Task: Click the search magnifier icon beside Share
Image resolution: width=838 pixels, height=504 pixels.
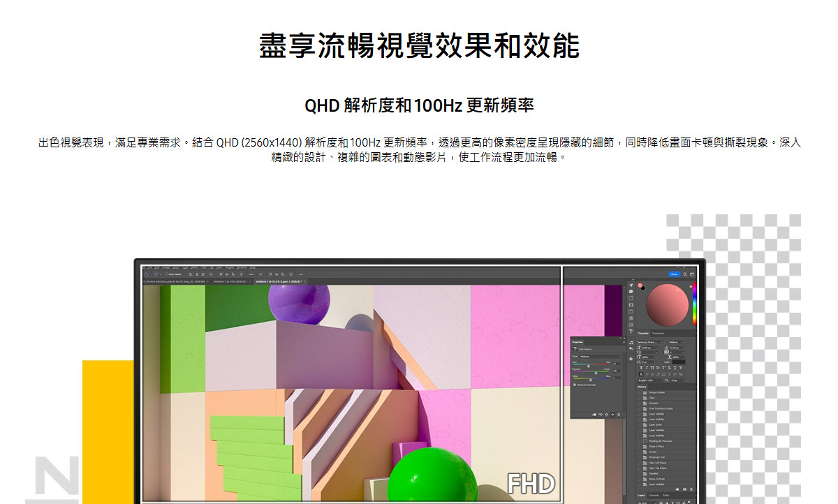Action: (x=685, y=274)
